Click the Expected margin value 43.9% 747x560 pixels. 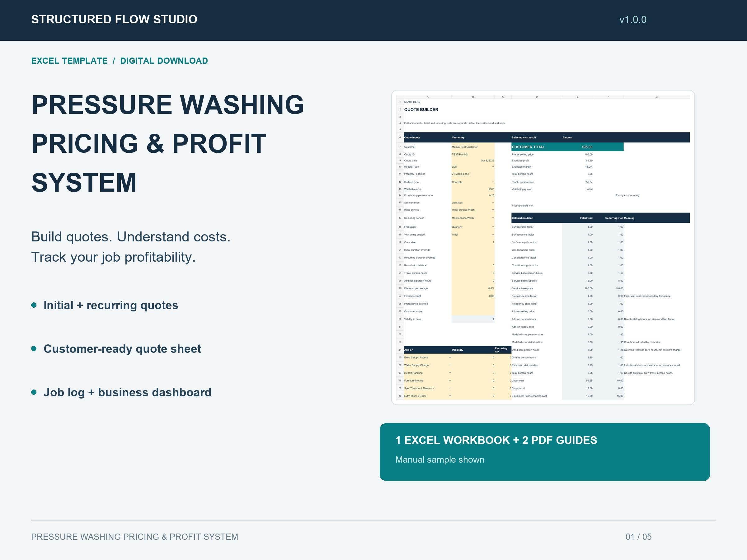click(589, 167)
